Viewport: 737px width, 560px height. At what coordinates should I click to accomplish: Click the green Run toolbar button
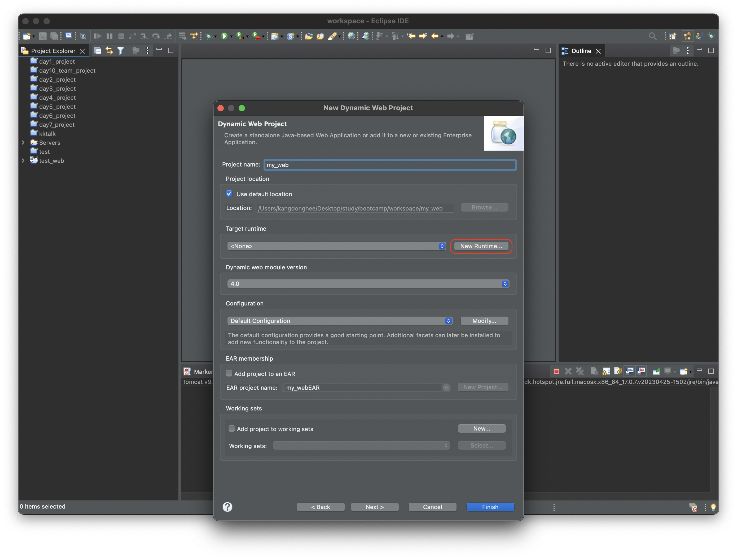click(x=224, y=36)
